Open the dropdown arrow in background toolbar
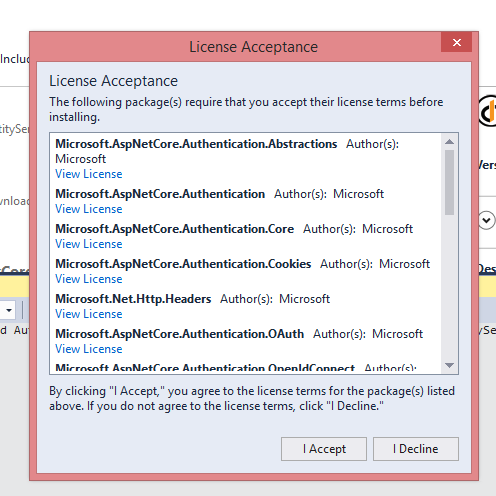496x496 pixels. [9, 310]
